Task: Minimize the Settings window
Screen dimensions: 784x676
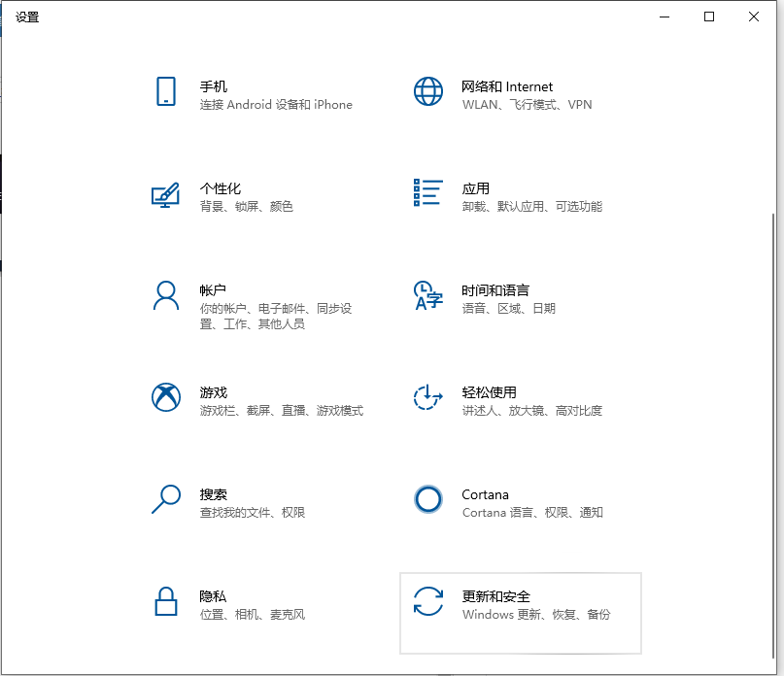Action: 664,17
